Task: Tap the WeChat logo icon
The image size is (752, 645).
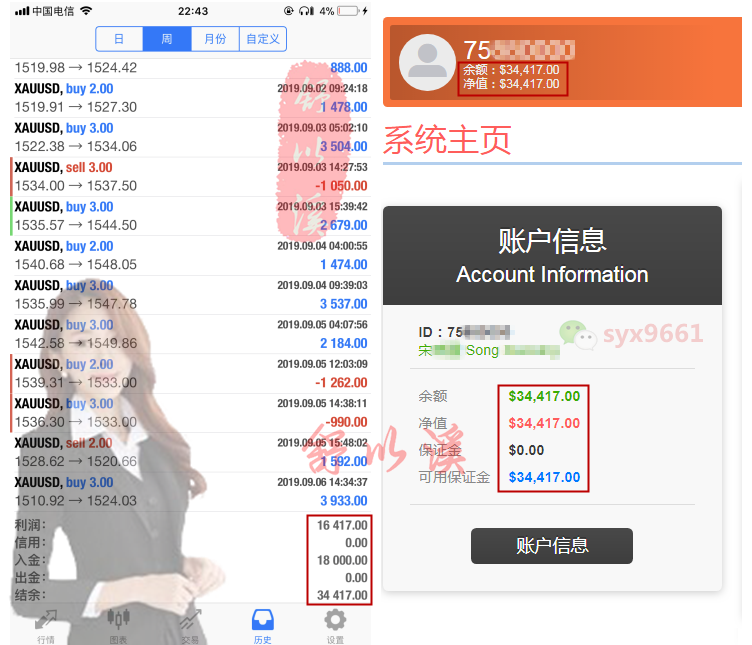Action: click(577, 334)
